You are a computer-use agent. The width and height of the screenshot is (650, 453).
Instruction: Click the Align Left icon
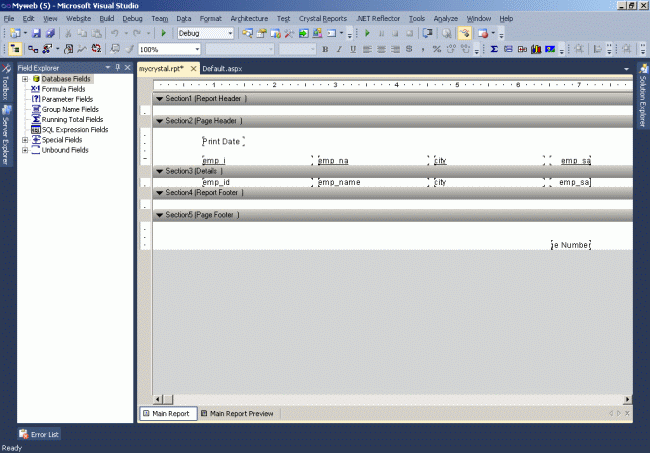[367, 49]
